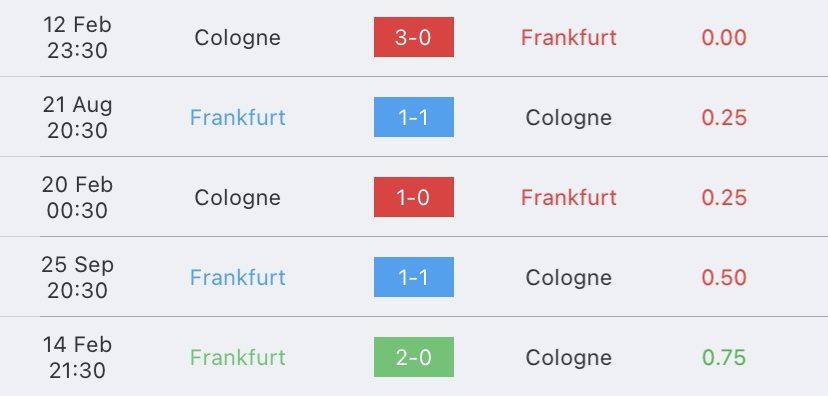Select the 14 Feb 21:30 match date

77,357
